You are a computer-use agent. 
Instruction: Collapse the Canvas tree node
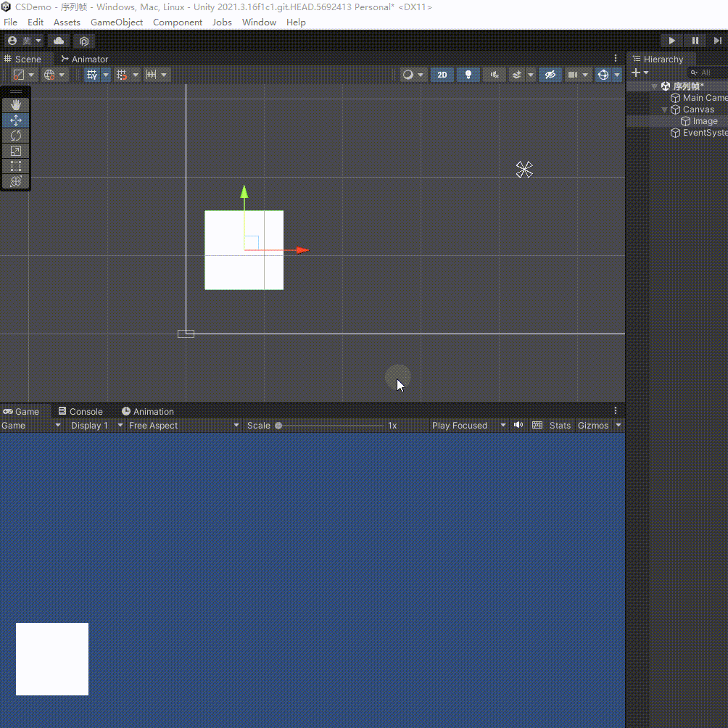tap(664, 110)
